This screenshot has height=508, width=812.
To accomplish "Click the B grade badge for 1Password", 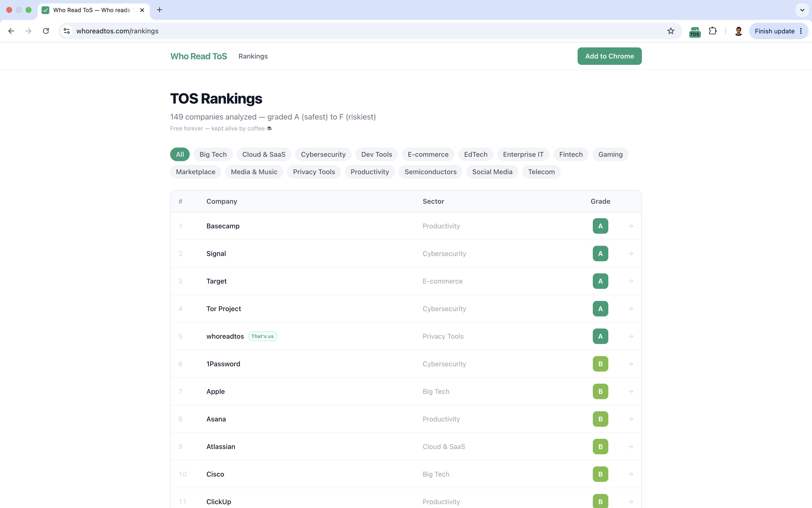I will tap(600, 364).
